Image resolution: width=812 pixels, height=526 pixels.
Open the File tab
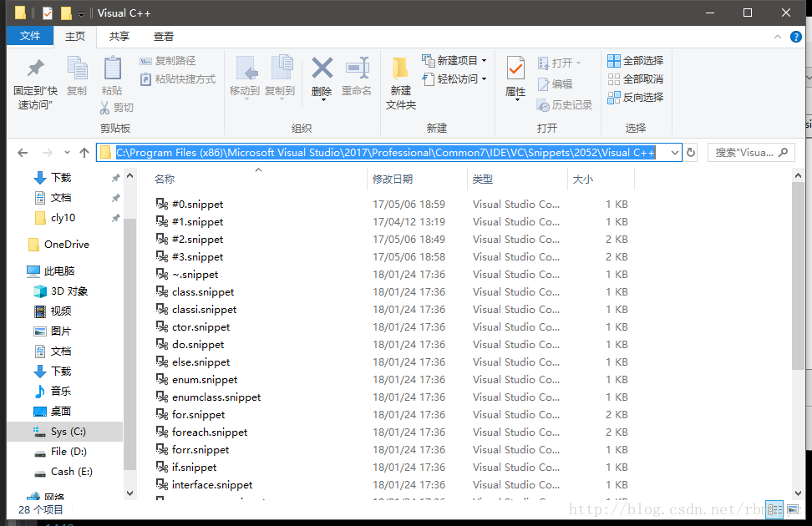click(30, 36)
